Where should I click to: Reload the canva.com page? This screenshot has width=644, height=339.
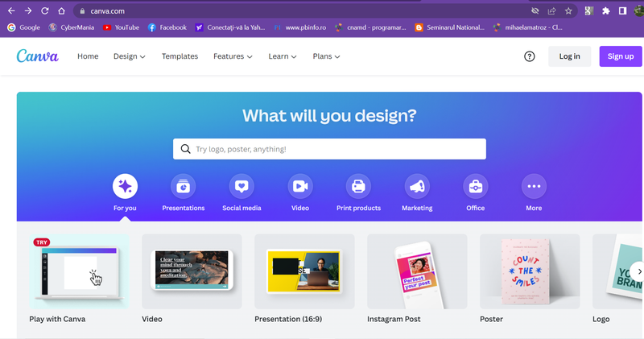tap(45, 11)
